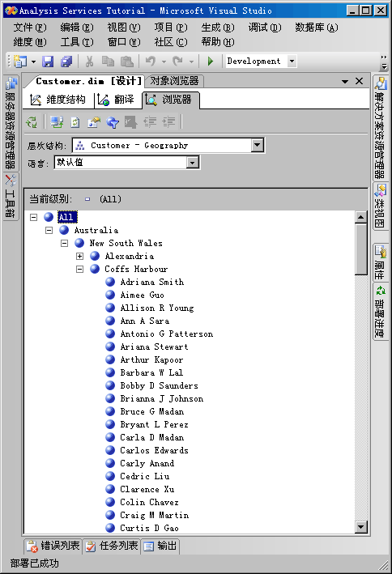Click the Save icon in toolbar
Viewport: 392px width, 574px height.
(48, 62)
